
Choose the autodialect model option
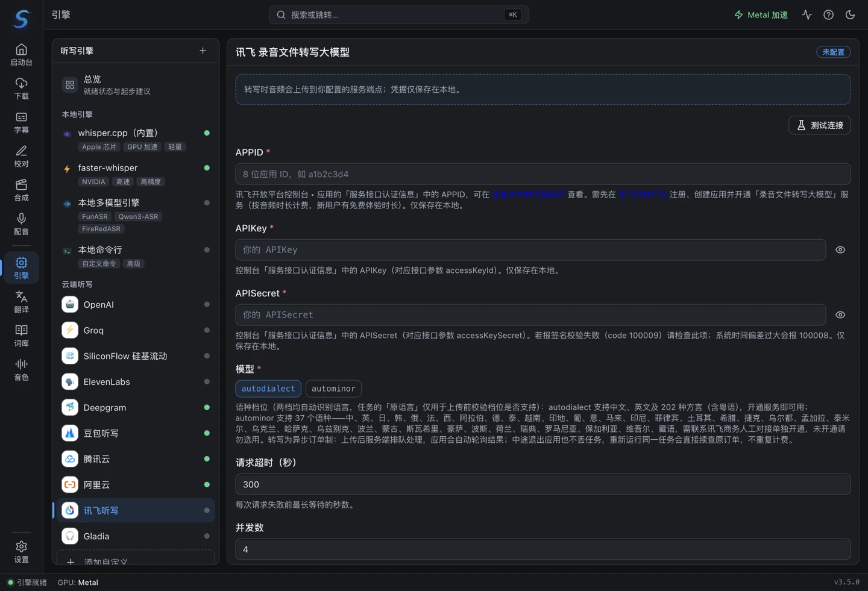tap(268, 389)
